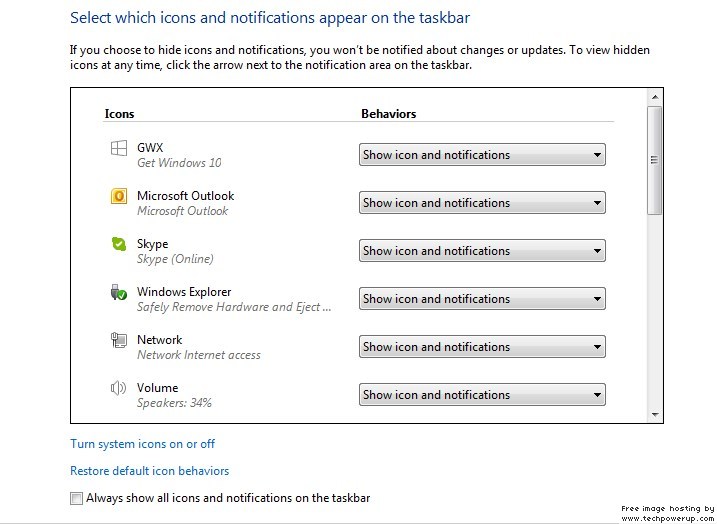The width and height of the screenshot is (717, 524).
Task: Click the scrollbar down arrow
Action: (x=655, y=415)
